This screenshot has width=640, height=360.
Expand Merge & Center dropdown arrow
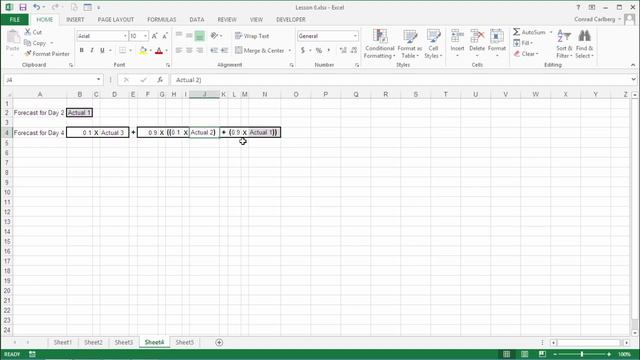coord(290,51)
